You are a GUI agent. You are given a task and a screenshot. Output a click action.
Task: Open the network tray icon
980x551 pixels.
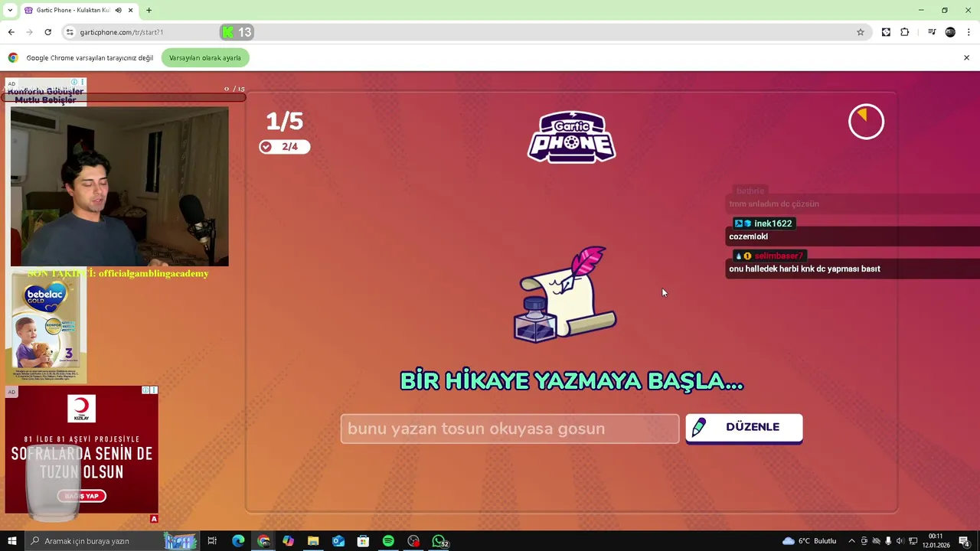tap(913, 541)
